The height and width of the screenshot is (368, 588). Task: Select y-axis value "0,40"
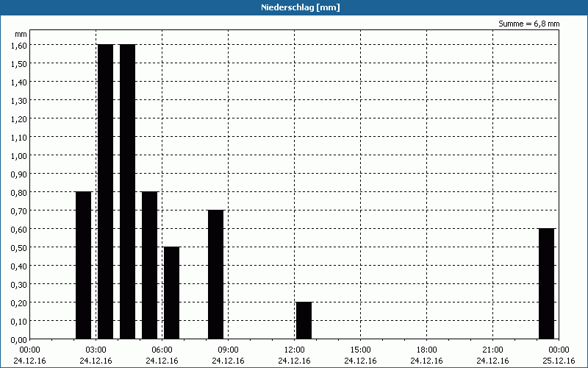19,266
